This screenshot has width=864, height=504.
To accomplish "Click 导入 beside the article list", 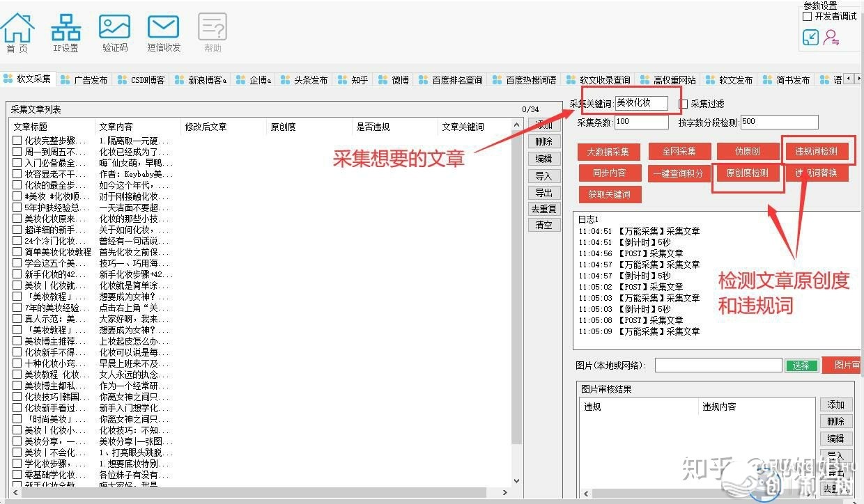I will point(543,175).
